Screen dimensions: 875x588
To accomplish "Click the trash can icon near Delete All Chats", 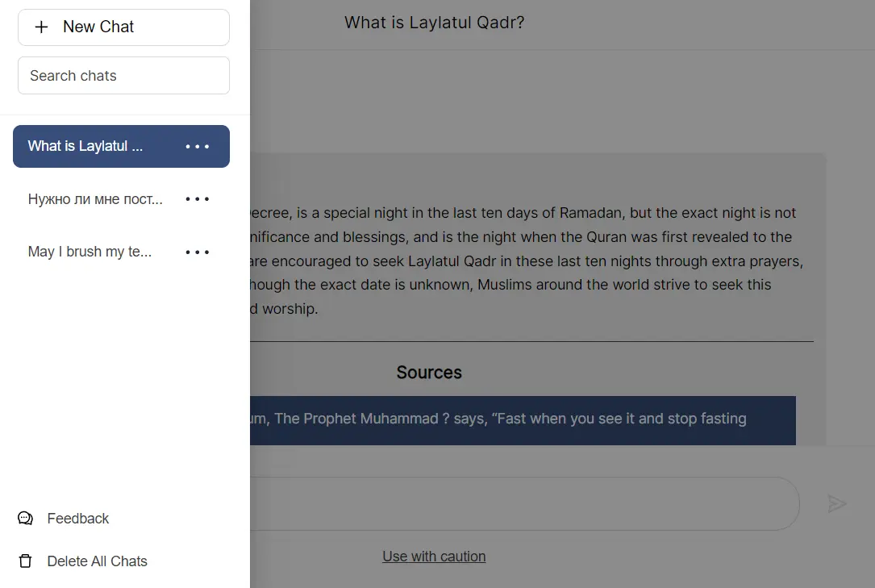I will click(25, 561).
